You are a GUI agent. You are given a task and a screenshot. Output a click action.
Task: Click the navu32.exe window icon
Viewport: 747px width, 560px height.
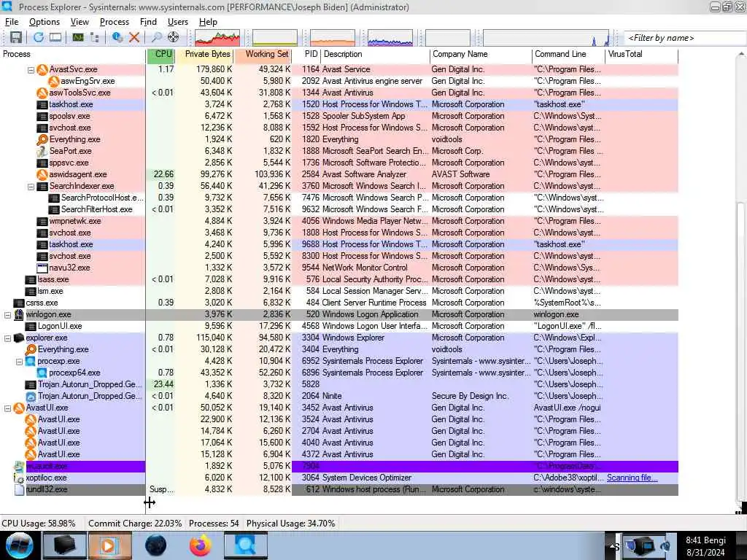coord(42,268)
